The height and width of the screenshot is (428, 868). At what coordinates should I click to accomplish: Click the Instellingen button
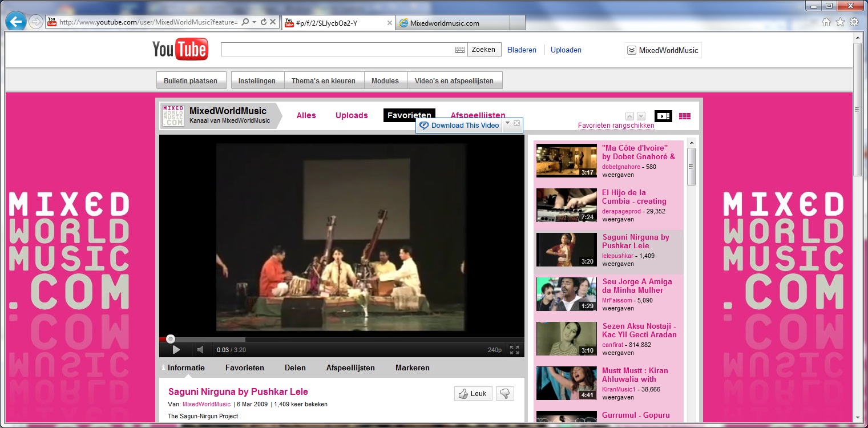coord(257,81)
